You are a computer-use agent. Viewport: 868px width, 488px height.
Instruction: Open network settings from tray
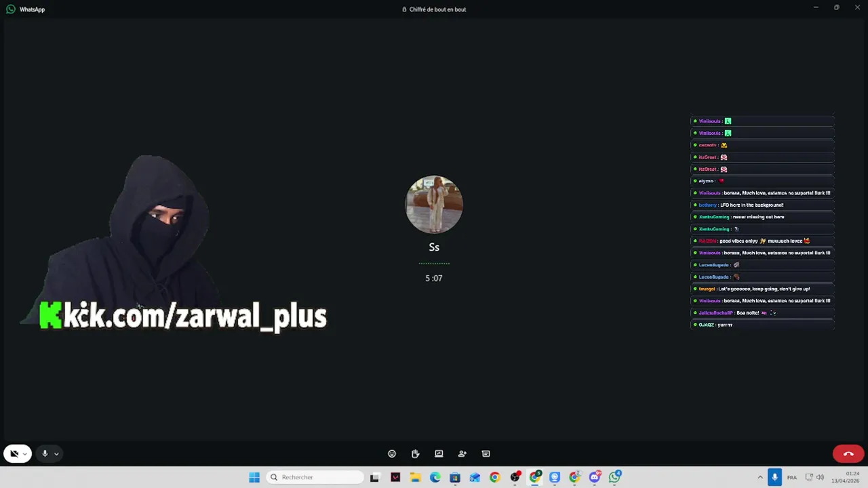[809, 477]
